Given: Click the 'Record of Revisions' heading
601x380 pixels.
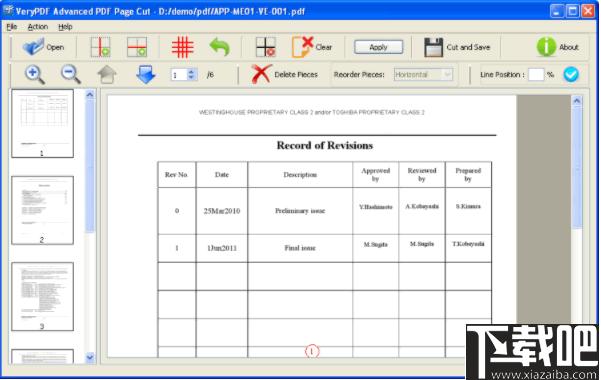Looking at the screenshot, I should (x=325, y=145).
